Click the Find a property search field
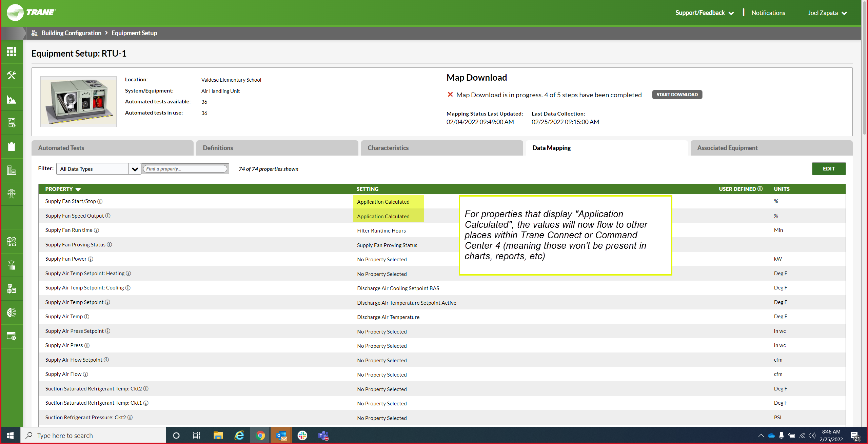Screen dimensions: 868x444 (185, 169)
